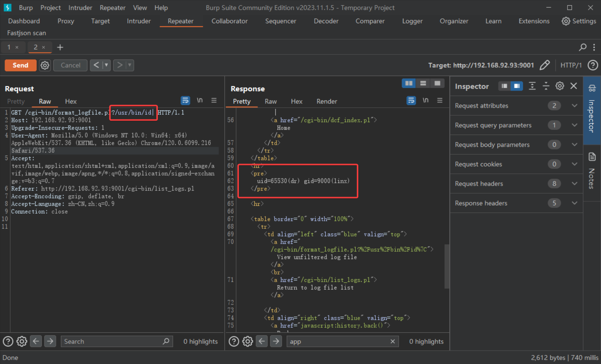Screen dimensions: 601x364
Task: Close Repeater tab 1
Action: point(17,47)
